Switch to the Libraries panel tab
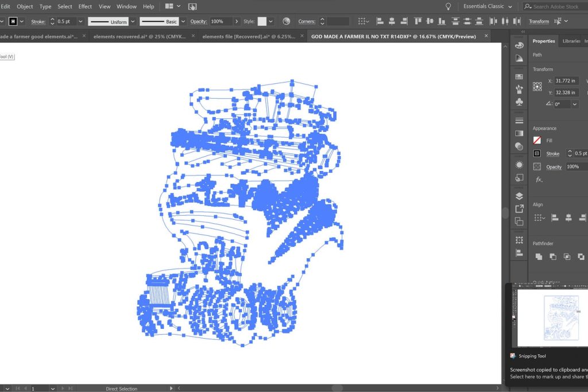This screenshot has height=392, width=588. point(571,41)
